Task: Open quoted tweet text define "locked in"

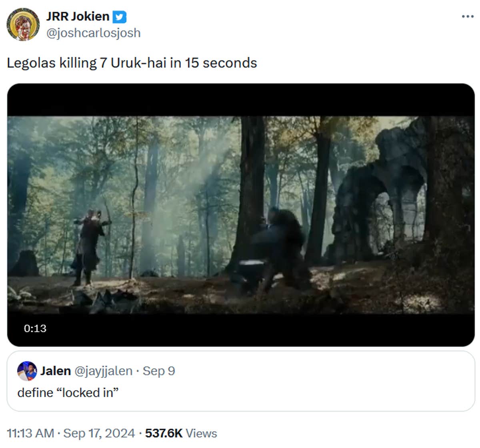Action: coord(68,392)
